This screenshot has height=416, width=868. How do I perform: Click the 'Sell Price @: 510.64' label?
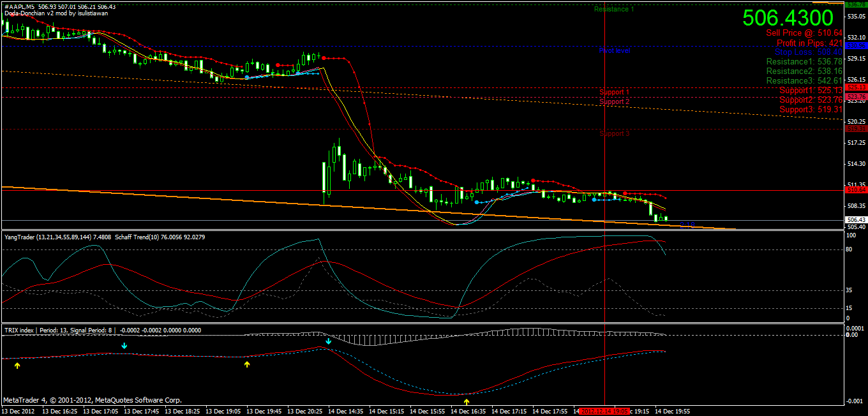pyautogui.click(x=804, y=33)
